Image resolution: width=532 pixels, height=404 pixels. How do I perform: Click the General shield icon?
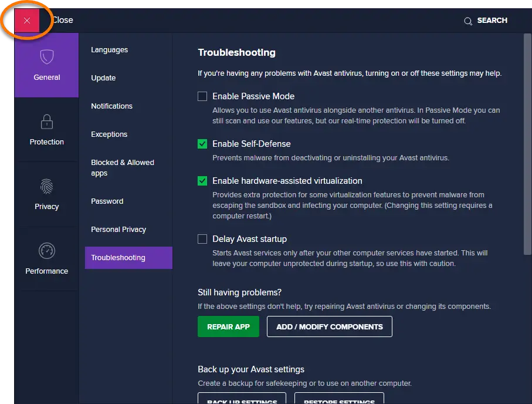pyautogui.click(x=47, y=57)
